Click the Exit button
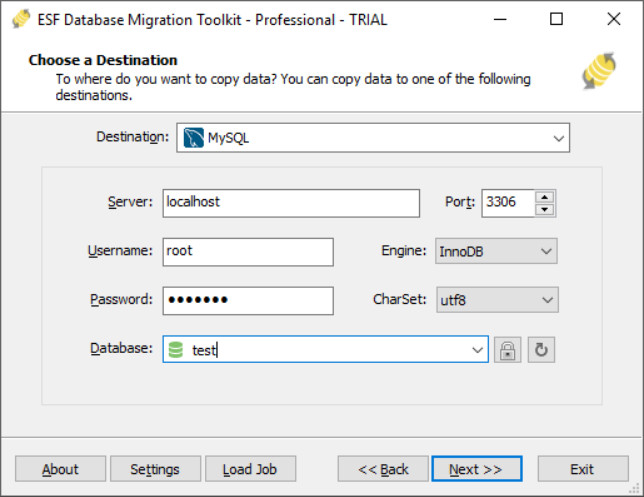This screenshot has height=497, width=644. coord(582,469)
